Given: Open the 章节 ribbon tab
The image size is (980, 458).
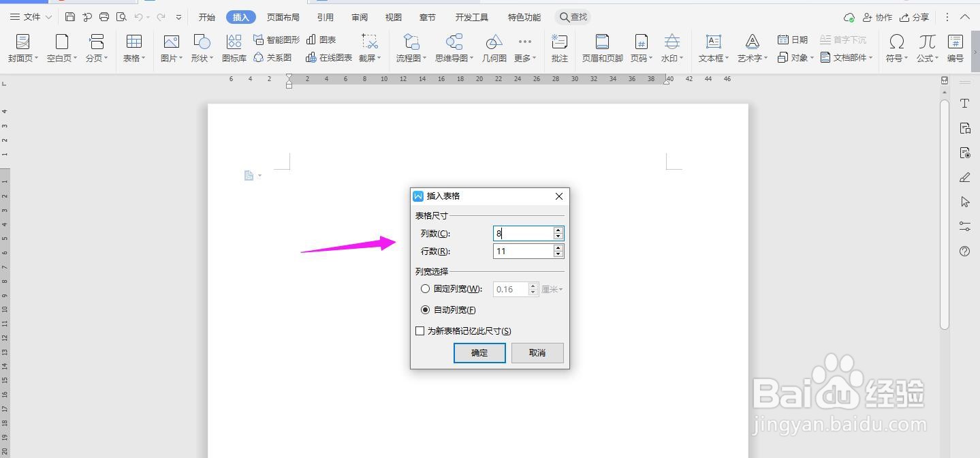Looking at the screenshot, I should click(x=427, y=17).
